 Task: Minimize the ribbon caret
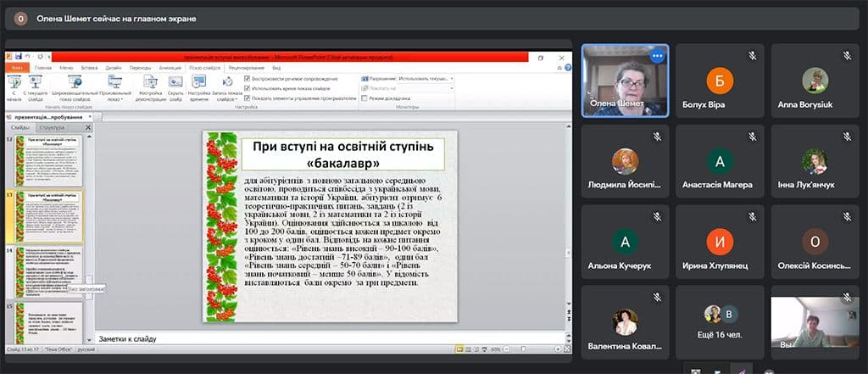click(559, 68)
